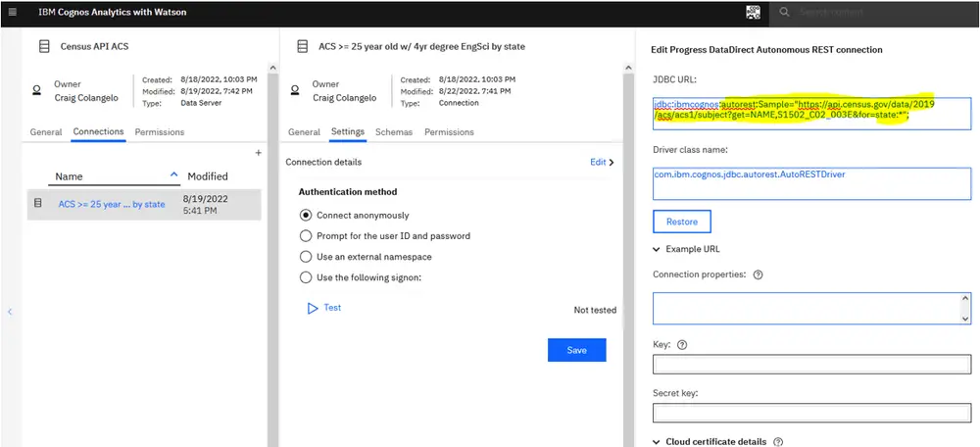The width and height of the screenshot is (980, 447).
Task: Click the Save button
Action: click(x=577, y=350)
